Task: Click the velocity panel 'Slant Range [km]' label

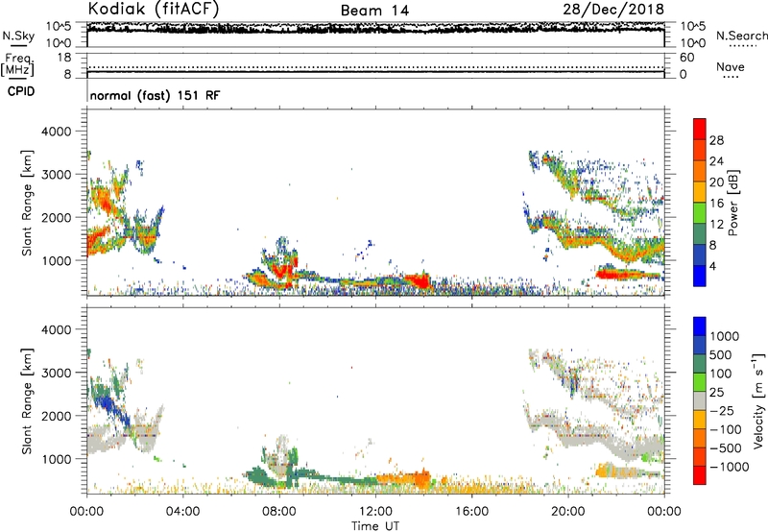Action: tap(27, 401)
